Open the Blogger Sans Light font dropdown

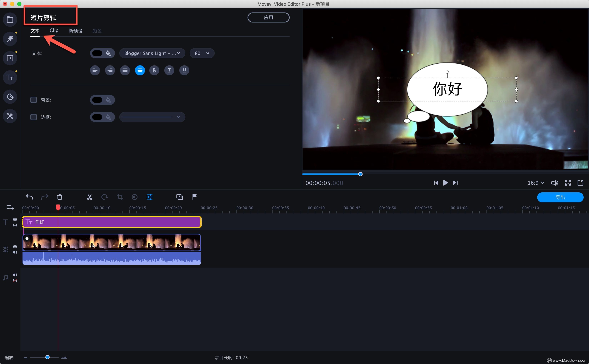[152, 53]
